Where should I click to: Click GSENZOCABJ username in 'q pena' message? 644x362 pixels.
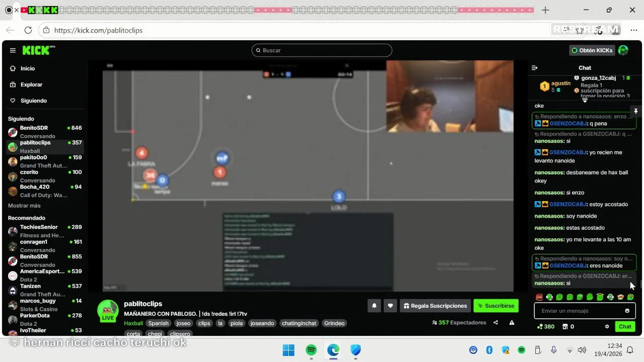click(x=568, y=123)
